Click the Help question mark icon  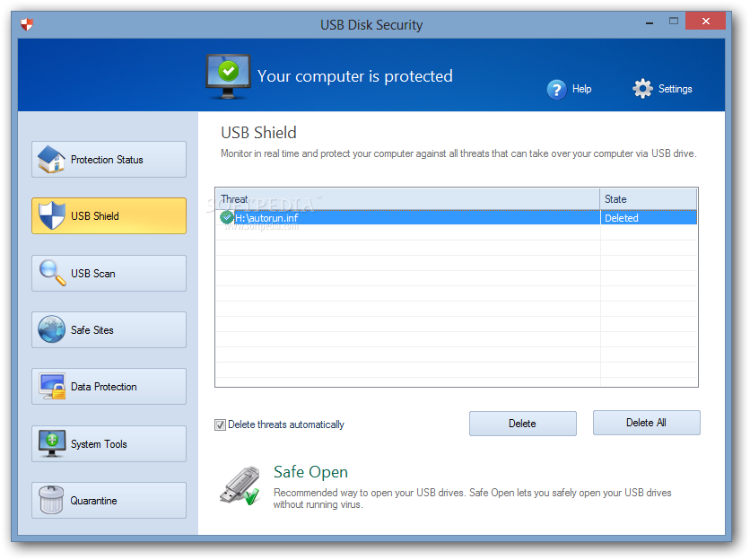tap(556, 89)
